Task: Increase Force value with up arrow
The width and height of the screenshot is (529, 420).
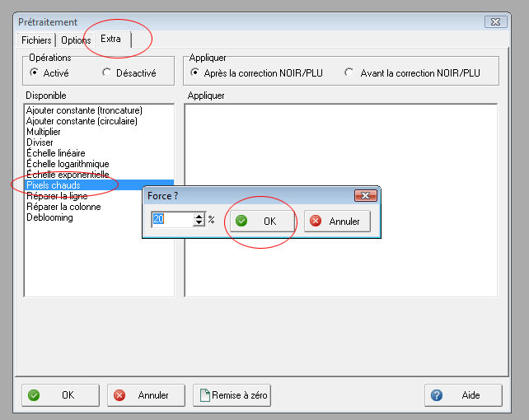Action: coord(199,216)
